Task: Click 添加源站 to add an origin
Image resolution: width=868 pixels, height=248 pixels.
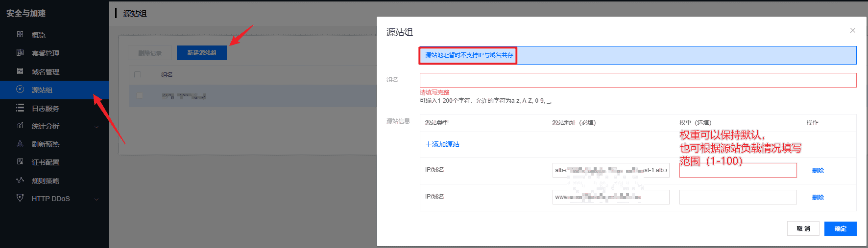Action: tap(442, 144)
